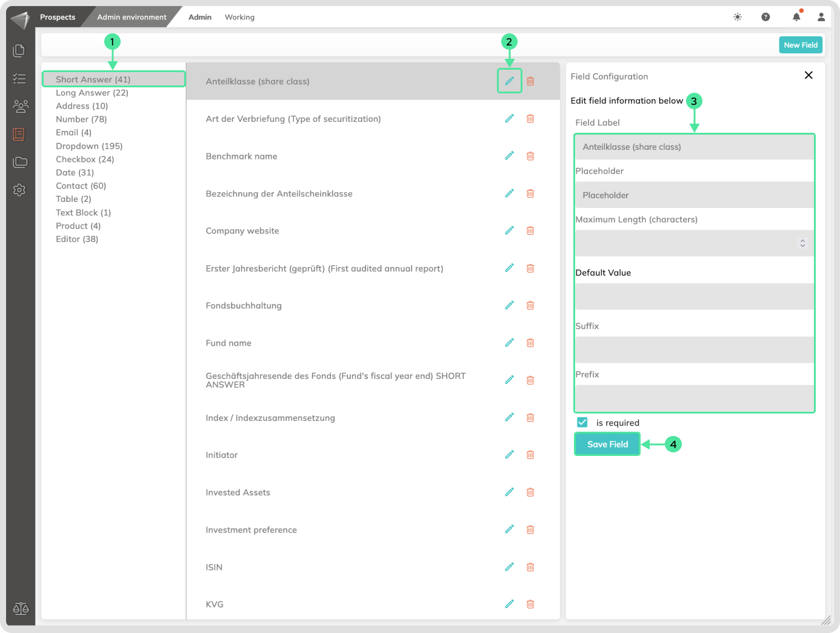Uncheck the 'is required' checkbox

(x=582, y=423)
